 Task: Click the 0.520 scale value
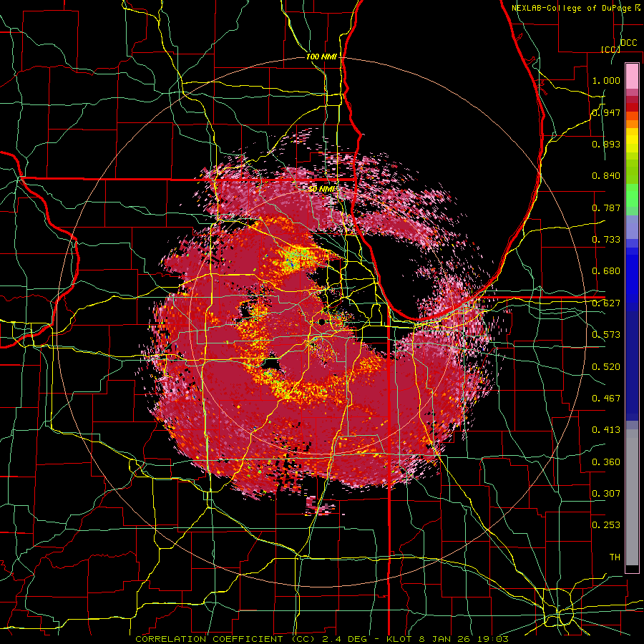[x=606, y=367]
